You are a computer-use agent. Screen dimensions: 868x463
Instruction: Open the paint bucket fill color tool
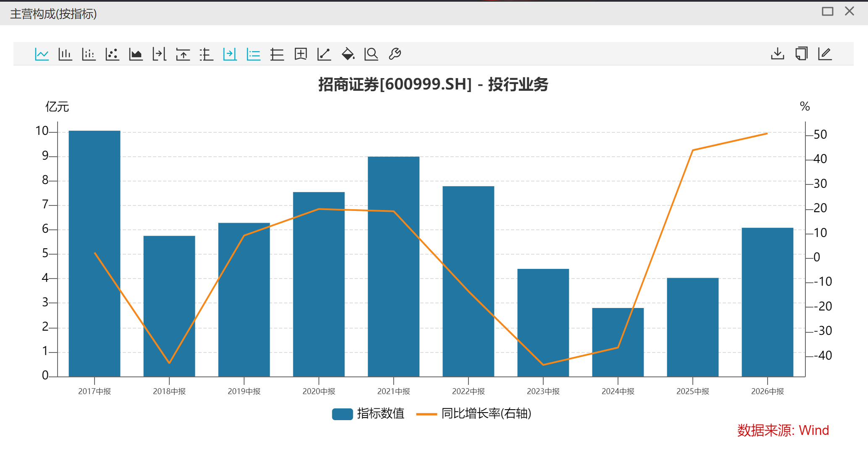[x=348, y=54]
